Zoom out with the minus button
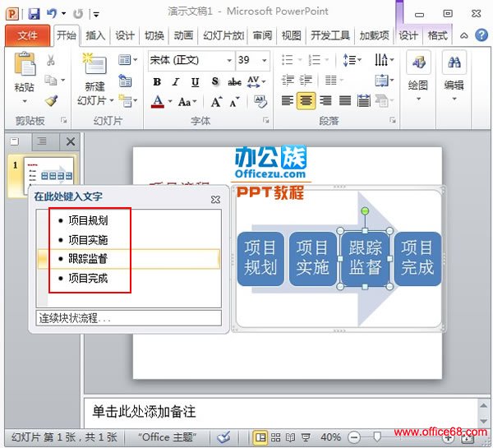Image resolution: width=493 pixels, height=448 pixels. point(354,437)
